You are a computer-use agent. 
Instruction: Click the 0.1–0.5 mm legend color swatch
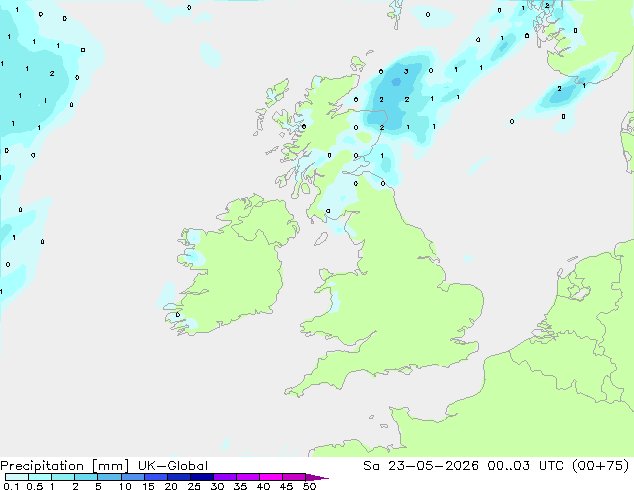point(17,477)
